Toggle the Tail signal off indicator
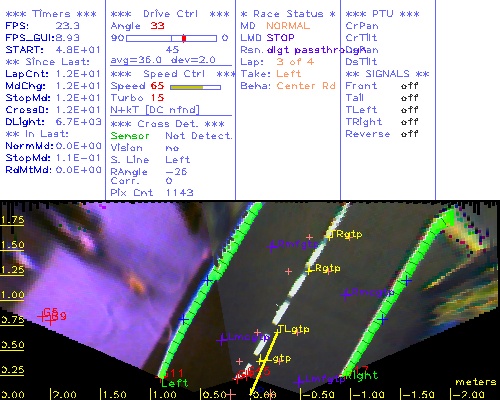Screen dimensions: 500x400 [409, 98]
